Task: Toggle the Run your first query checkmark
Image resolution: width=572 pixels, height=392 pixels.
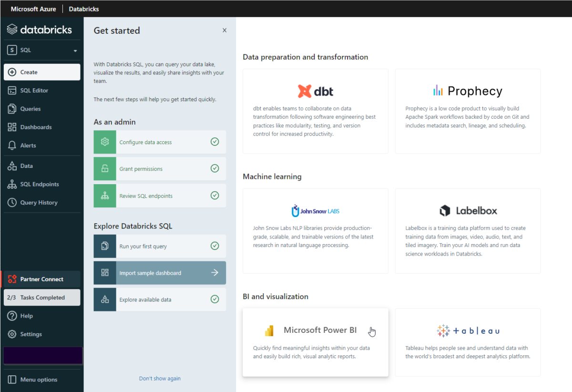Action: pos(214,246)
